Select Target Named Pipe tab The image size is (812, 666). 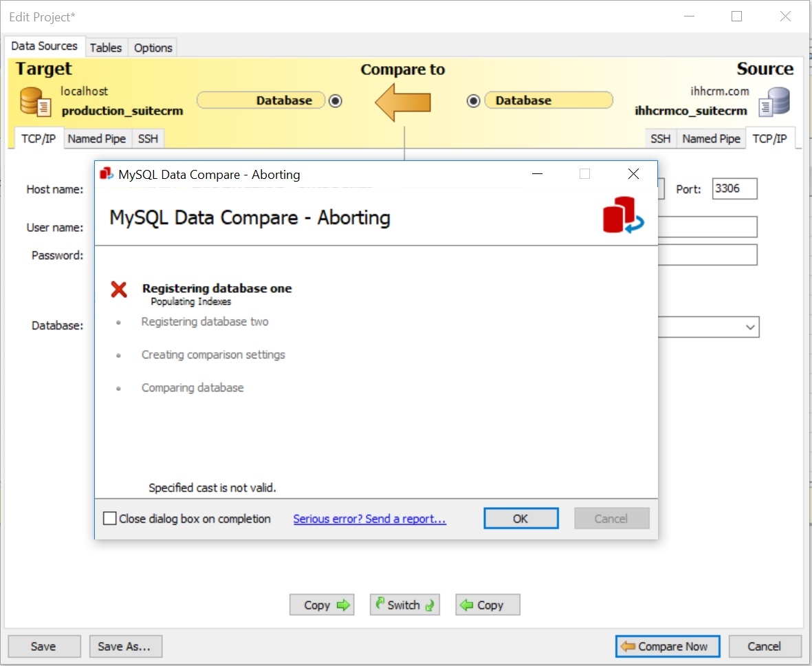[x=97, y=139]
